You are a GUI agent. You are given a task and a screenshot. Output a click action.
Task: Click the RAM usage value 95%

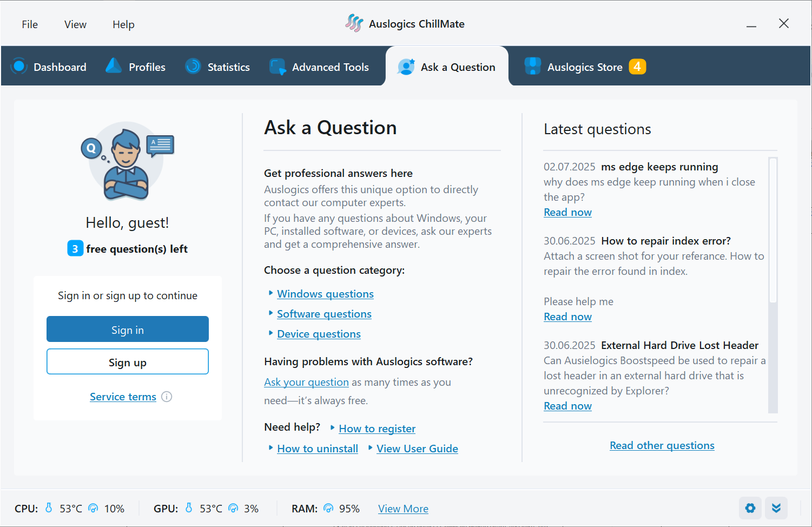(x=349, y=509)
